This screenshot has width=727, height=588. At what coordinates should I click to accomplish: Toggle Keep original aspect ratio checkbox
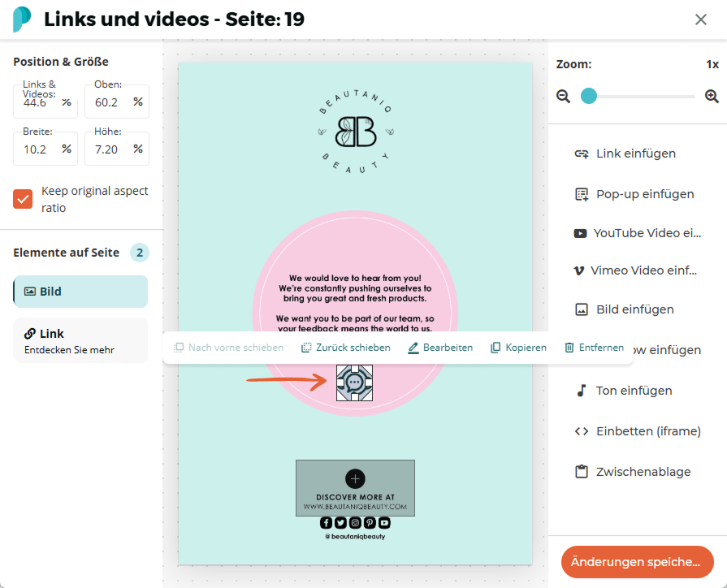(x=23, y=199)
